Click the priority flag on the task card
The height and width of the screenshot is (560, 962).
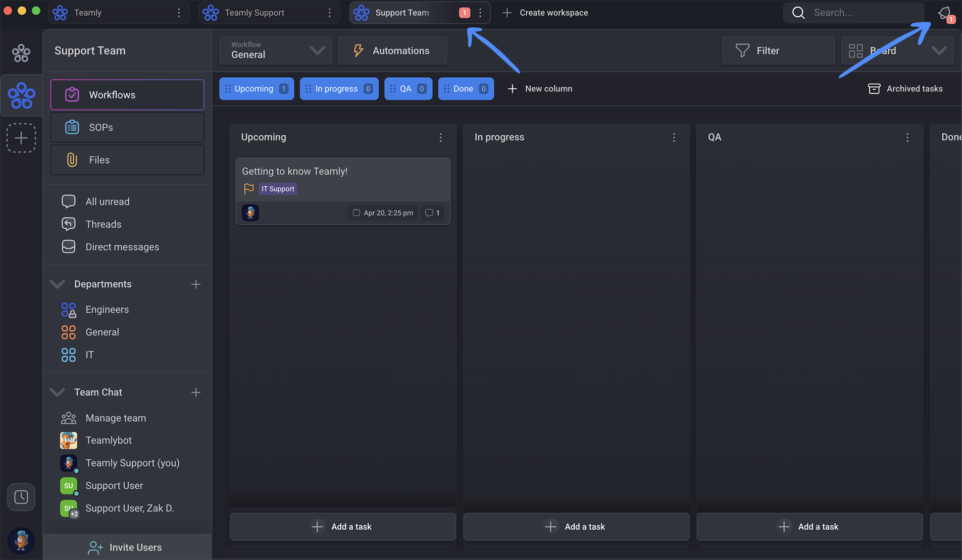[x=249, y=189]
